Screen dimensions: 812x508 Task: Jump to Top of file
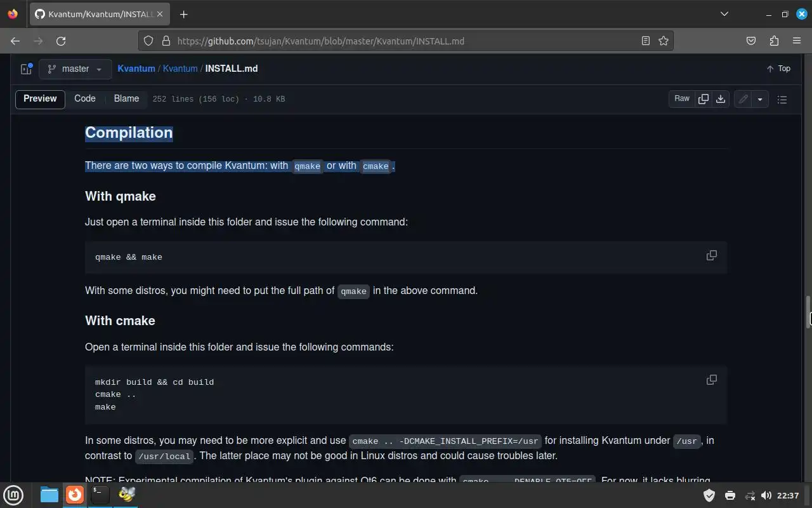click(778, 69)
